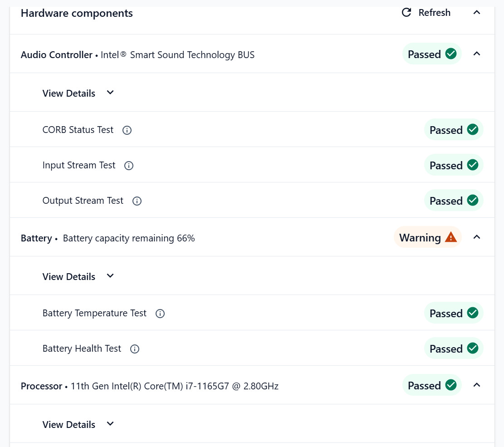
Task: Click the Refresh text button
Action: coord(434,13)
